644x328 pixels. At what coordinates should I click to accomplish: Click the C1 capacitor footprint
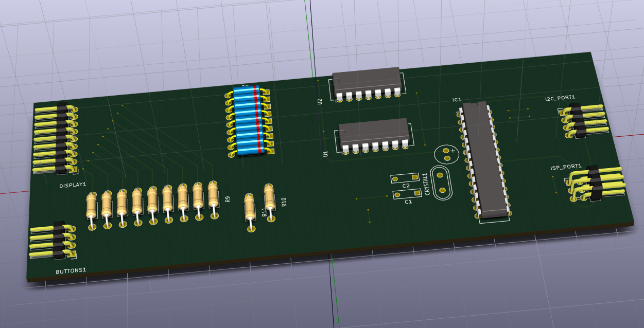pos(407,194)
